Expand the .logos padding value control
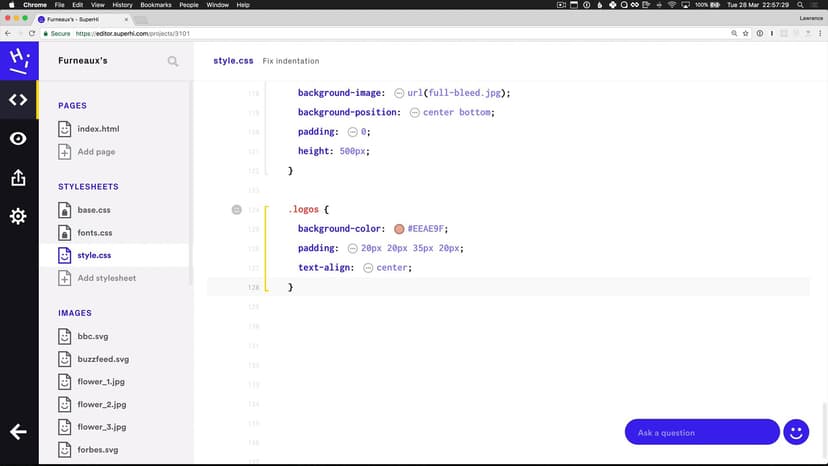 click(x=352, y=249)
